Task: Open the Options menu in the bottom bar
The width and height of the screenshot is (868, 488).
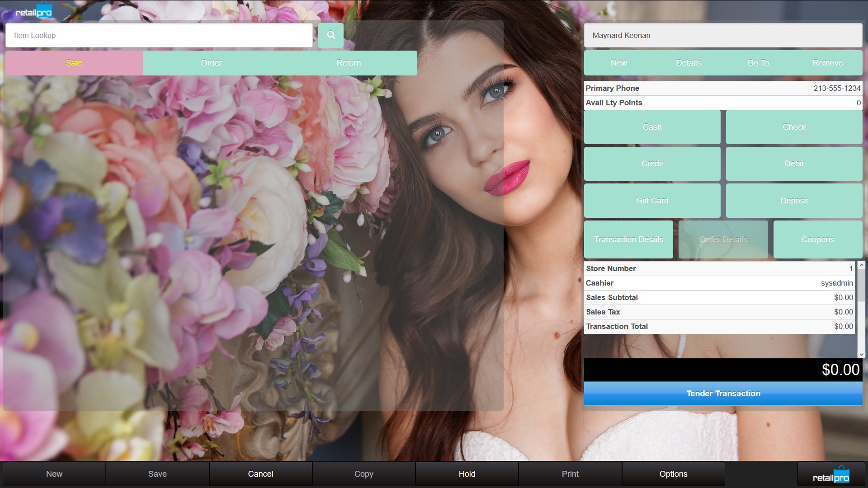Action: 673,474
